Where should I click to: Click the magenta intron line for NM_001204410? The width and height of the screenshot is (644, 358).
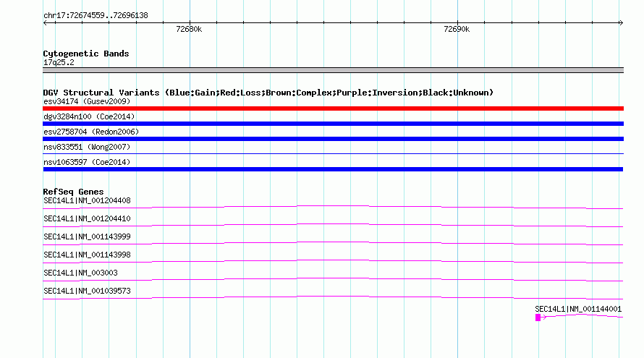click(333, 225)
